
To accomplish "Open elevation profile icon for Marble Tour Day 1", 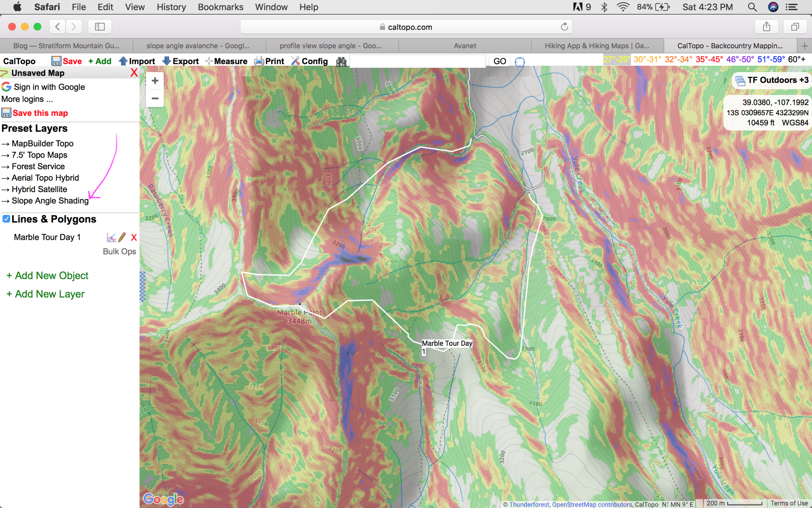I will point(111,238).
